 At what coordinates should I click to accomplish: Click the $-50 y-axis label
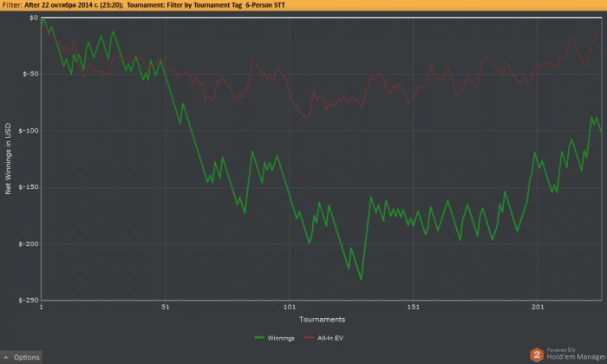pyautogui.click(x=30, y=74)
